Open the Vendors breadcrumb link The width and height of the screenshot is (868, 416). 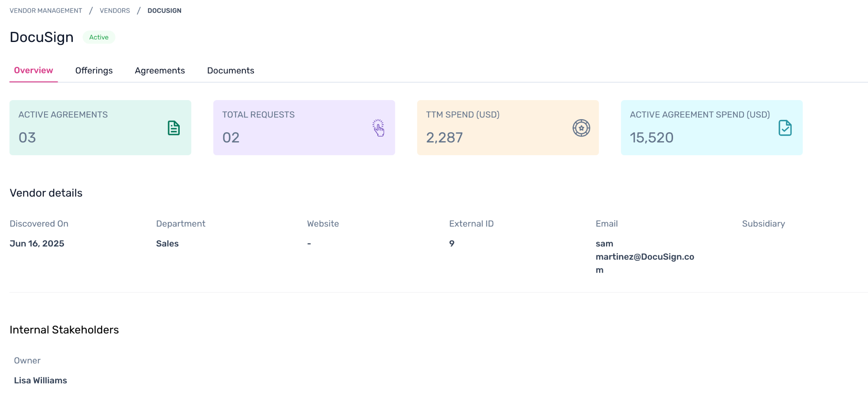coord(115,11)
